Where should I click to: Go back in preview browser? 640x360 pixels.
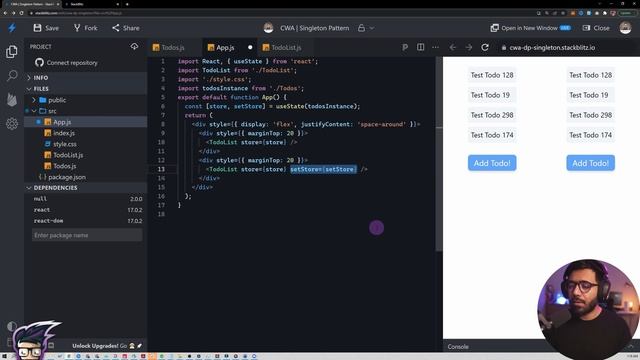click(x=453, y=47)
